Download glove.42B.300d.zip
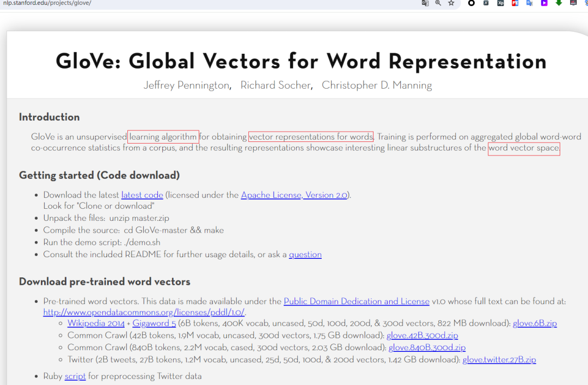 [x=422, y=335]
